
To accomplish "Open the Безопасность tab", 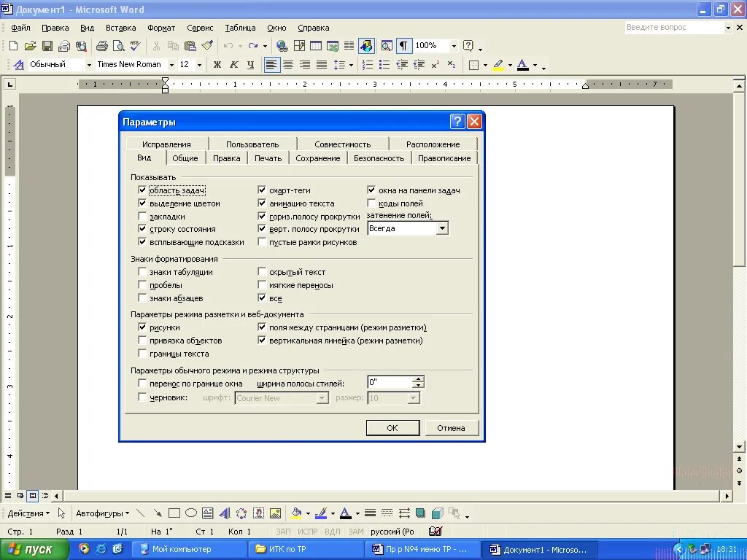I will click(379, 158).
